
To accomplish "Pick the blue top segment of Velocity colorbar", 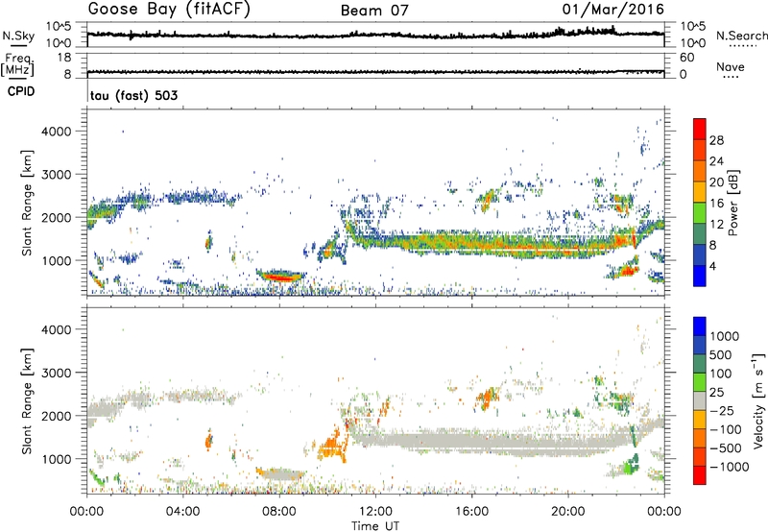I will [x=700, y=326].
